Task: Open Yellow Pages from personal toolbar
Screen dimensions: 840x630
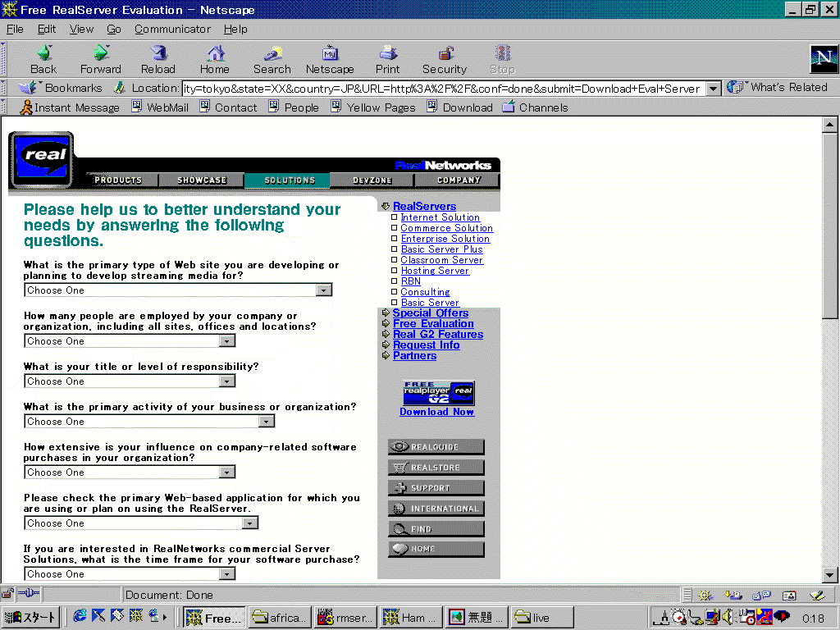Action: click(x=373, y=107)
